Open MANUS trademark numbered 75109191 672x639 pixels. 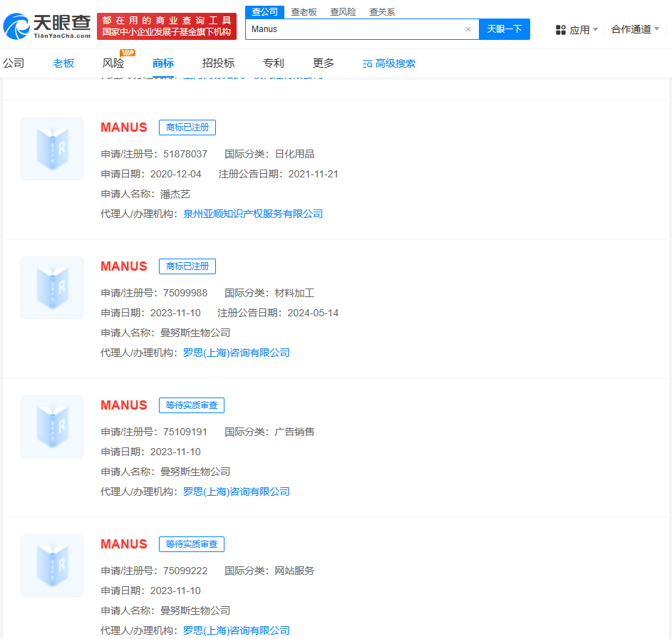click(124, 405)
